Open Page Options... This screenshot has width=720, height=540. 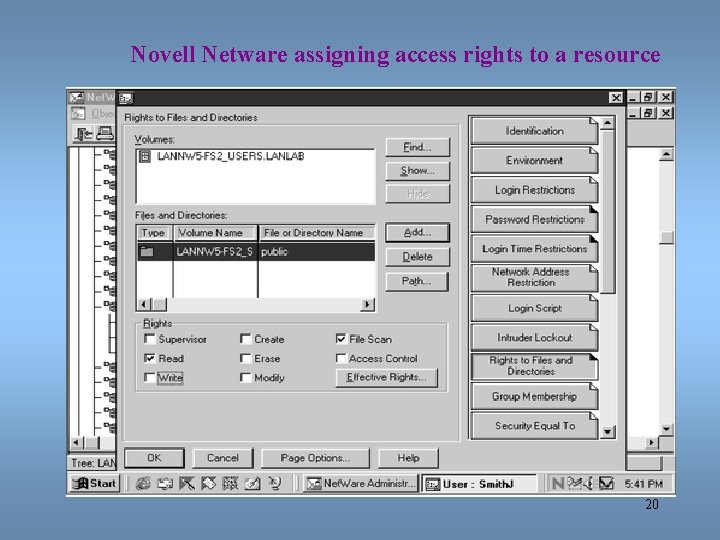[x=315, y=458]
